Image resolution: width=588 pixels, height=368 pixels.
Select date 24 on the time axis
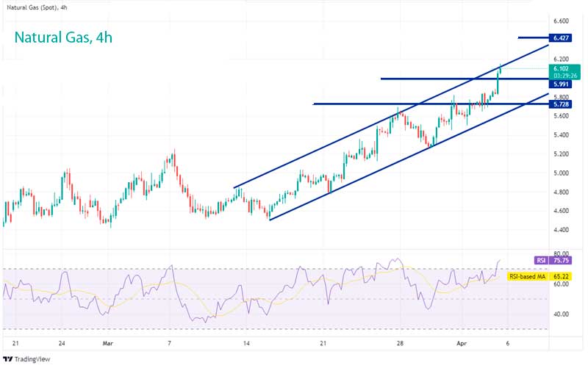[x=64, y=343]
